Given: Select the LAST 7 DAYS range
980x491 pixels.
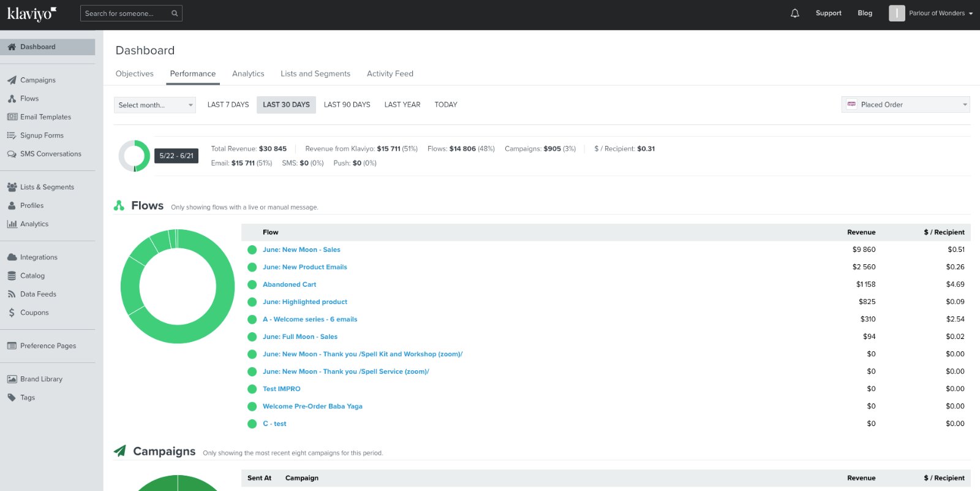Looking at the screenshot, I should (228, 105).
